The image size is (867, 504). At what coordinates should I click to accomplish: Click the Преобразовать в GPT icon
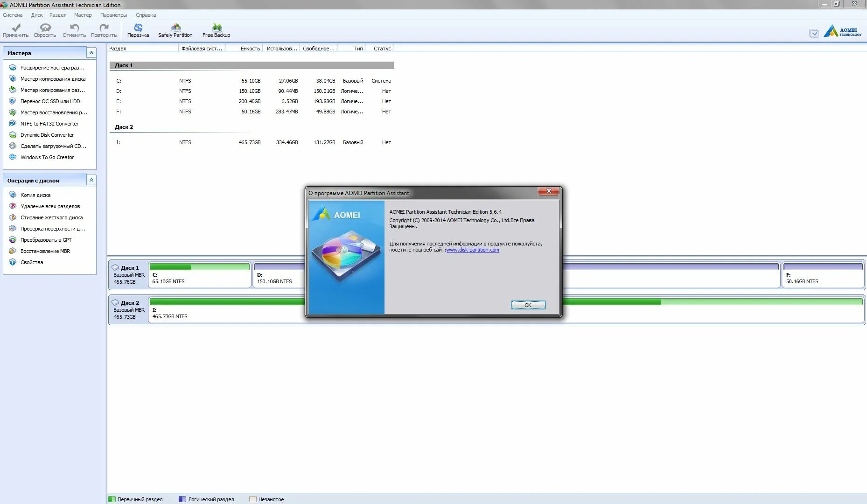13,240
